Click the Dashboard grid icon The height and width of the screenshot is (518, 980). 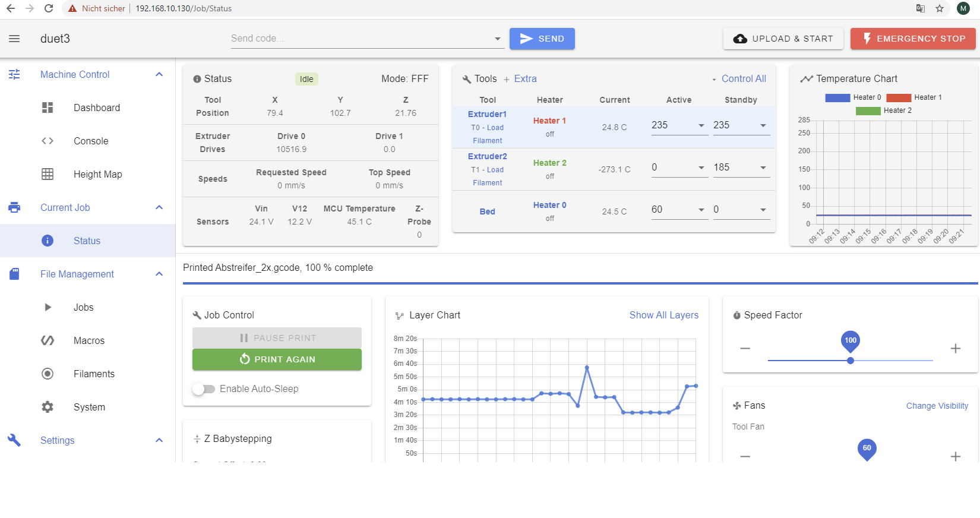(48, 108)
